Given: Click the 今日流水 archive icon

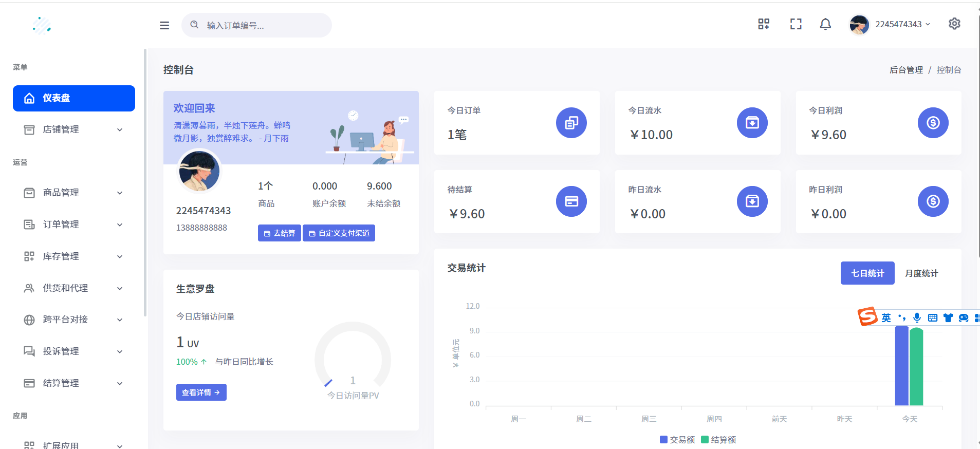Looking at the screenshot, I should (752, 123).
